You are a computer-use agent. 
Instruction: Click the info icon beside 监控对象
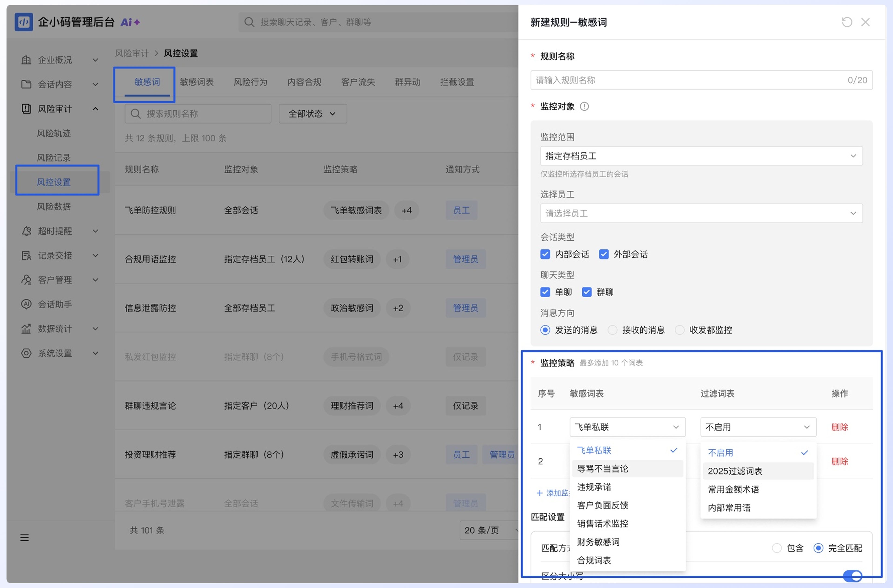(x=584, y=106)
